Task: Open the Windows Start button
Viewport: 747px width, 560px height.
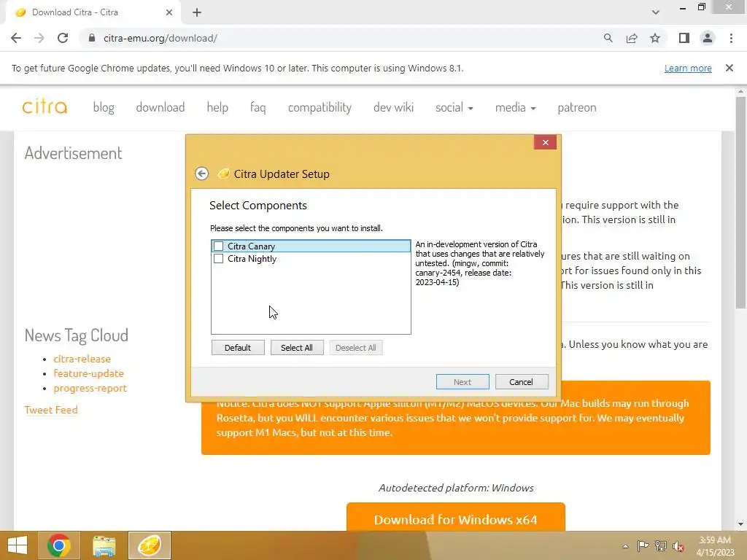Action: [x=18, y=545]
